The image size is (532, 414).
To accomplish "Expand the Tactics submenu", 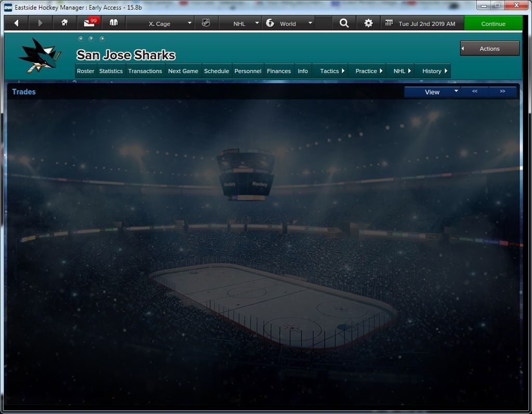I will pyautogui.click(x=330, y=71).
